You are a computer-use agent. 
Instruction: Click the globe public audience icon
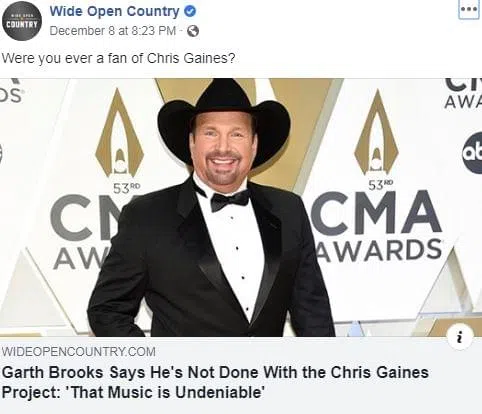pos(193,31)
